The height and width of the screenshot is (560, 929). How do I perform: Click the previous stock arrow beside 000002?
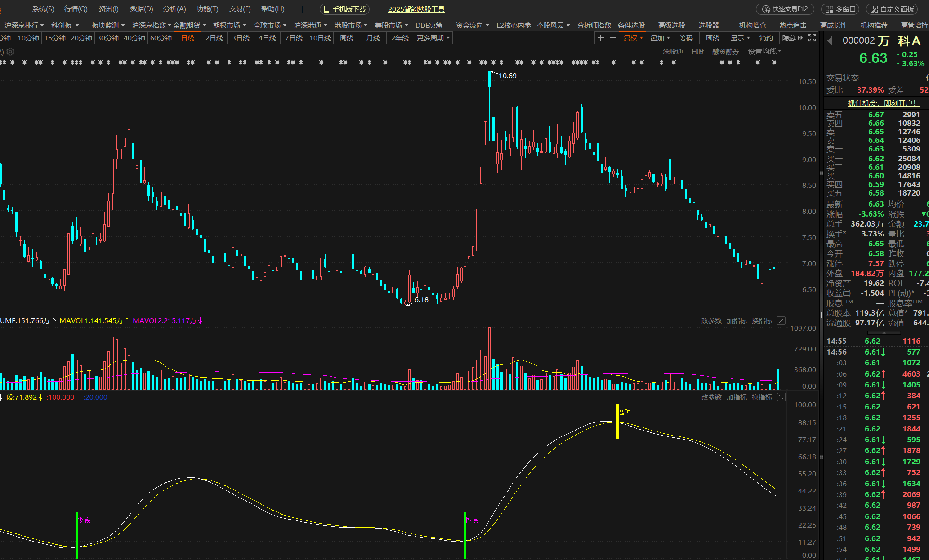click(x=830, y=41)
